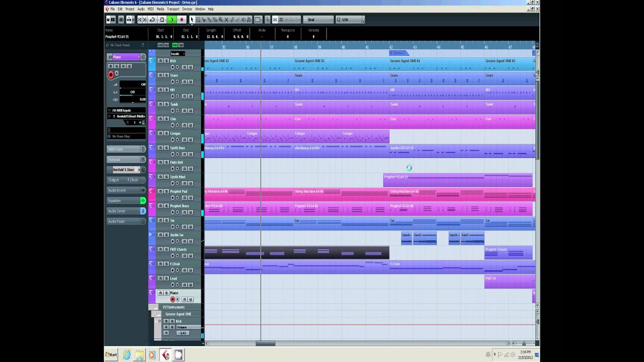Screen dimensions: 644x362
Task: Open the Windows Start menu
Action: click(x=112, y=354)
